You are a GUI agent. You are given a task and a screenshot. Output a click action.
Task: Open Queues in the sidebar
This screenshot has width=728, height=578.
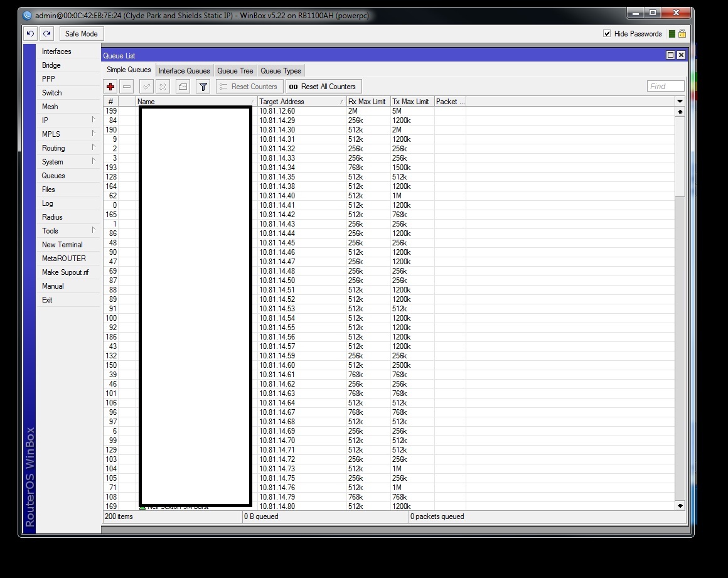[68, 176]
